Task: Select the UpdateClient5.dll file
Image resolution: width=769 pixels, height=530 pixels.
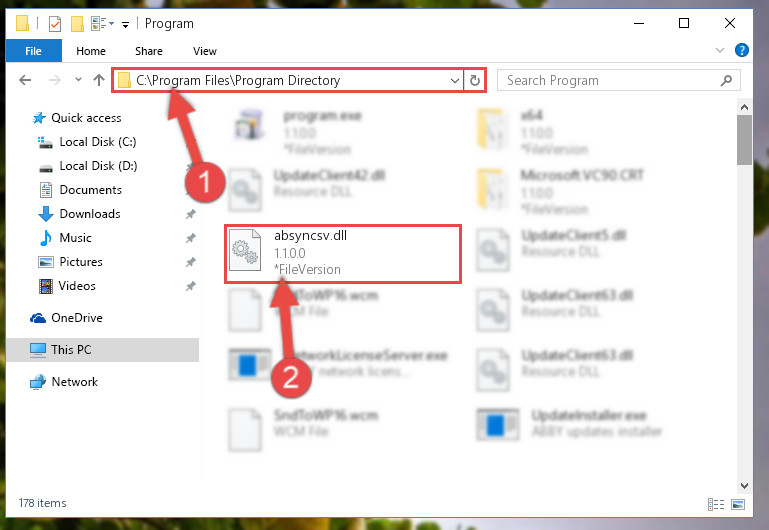Action: coord(551,250)
